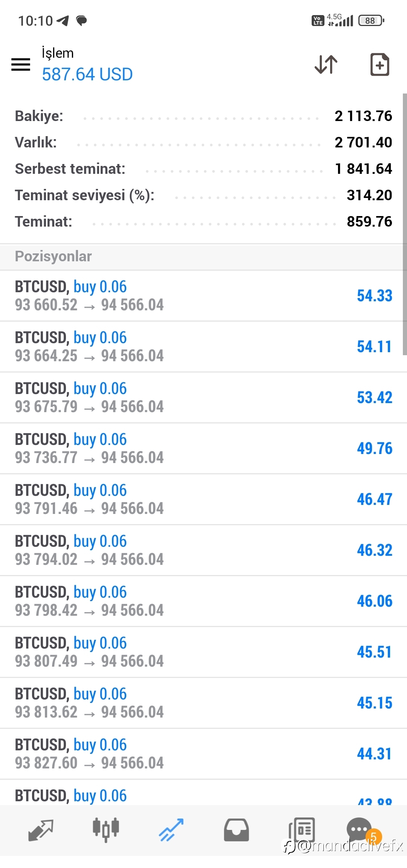
Task: Open BTCUSD position with profit 53.42
Action: click(203, 398)
